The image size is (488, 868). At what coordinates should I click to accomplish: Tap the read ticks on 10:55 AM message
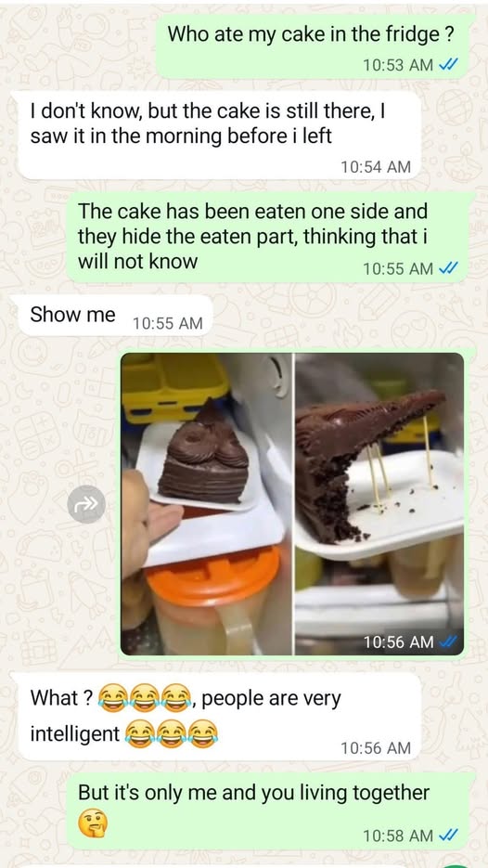click(447, 268)
